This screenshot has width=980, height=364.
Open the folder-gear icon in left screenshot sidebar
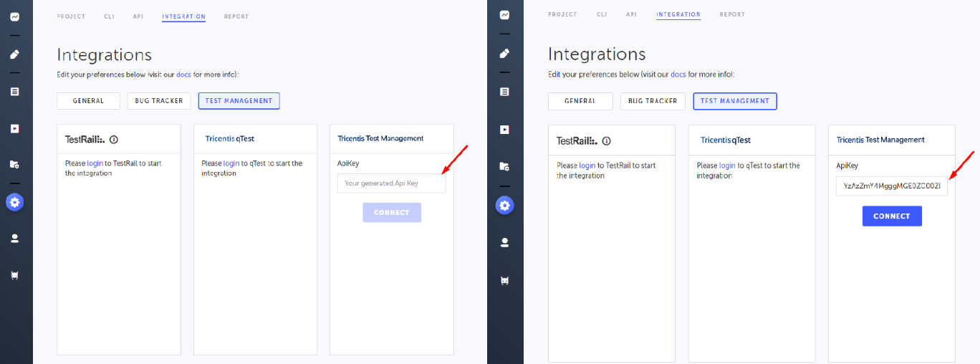[14, 165]
